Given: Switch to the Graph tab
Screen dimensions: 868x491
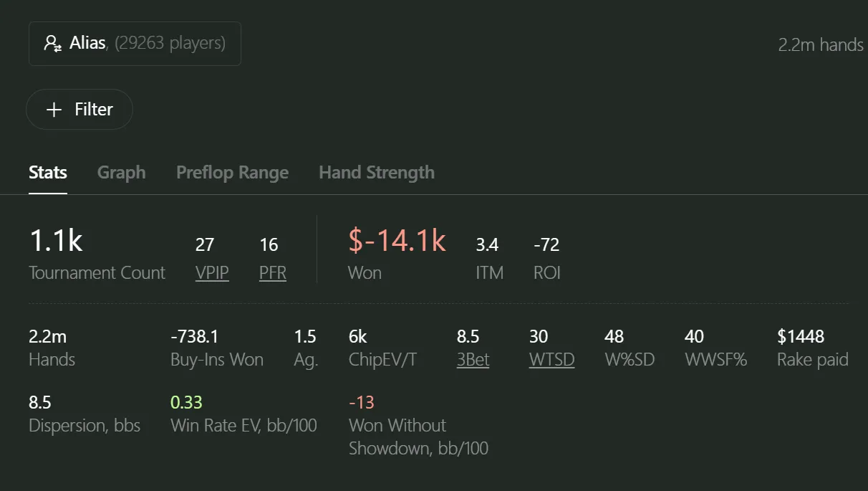Looking at the screenshot, I should pyautogui.click(x=121, y=173).
